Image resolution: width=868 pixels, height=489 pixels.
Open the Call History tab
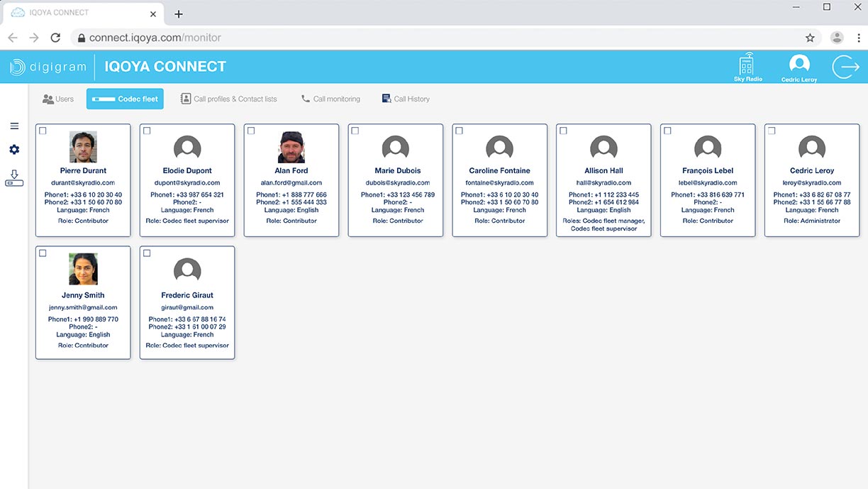coord(406,99)
